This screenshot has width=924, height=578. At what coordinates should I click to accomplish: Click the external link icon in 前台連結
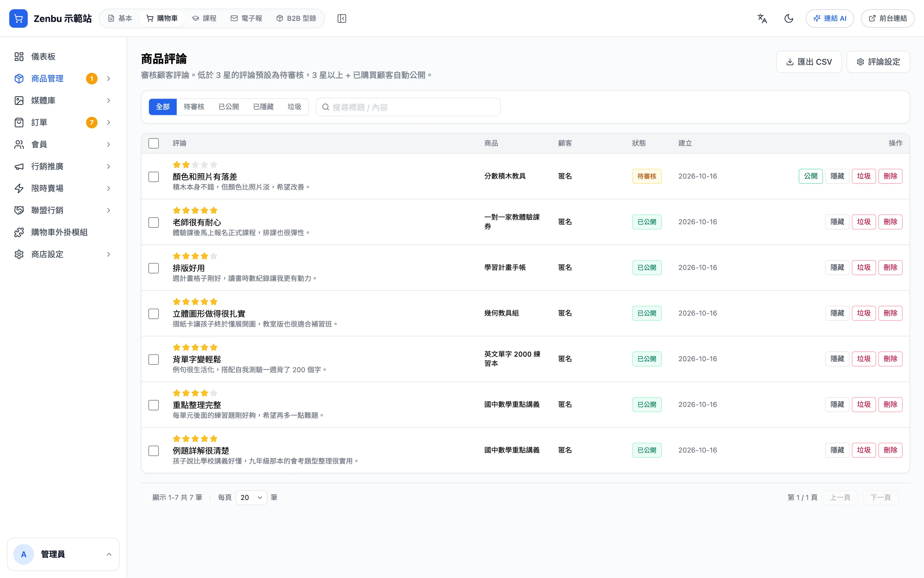tap(872, 18)
